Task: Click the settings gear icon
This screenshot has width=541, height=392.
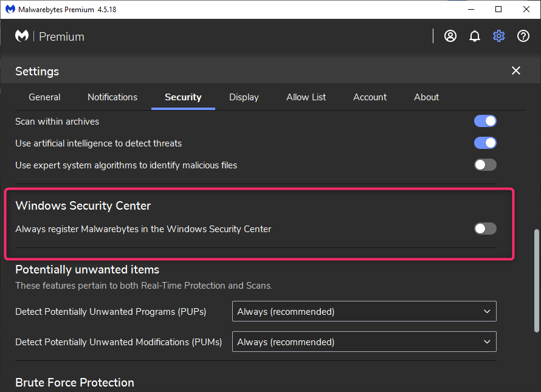Action: click(498, 36)
